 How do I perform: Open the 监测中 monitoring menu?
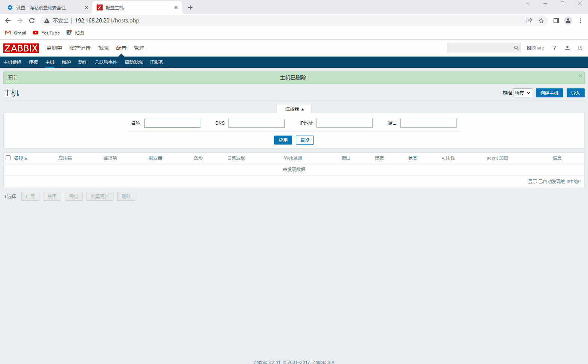54,48
